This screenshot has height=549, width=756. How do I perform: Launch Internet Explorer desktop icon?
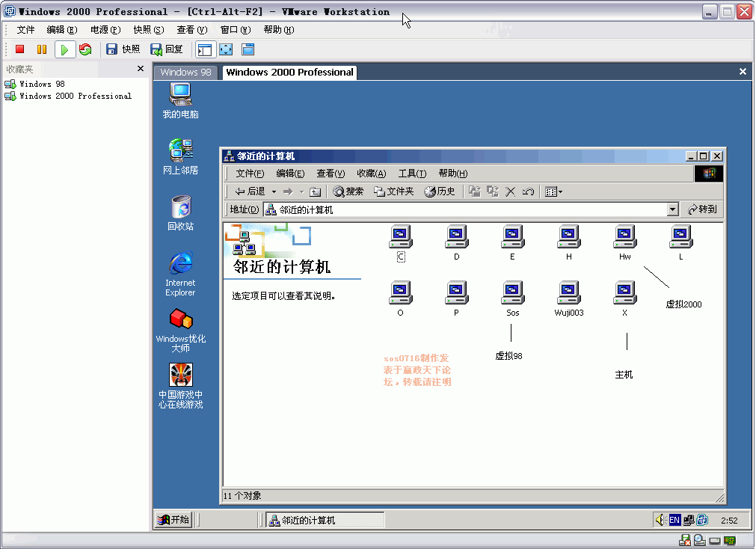(x=180, y=274)
